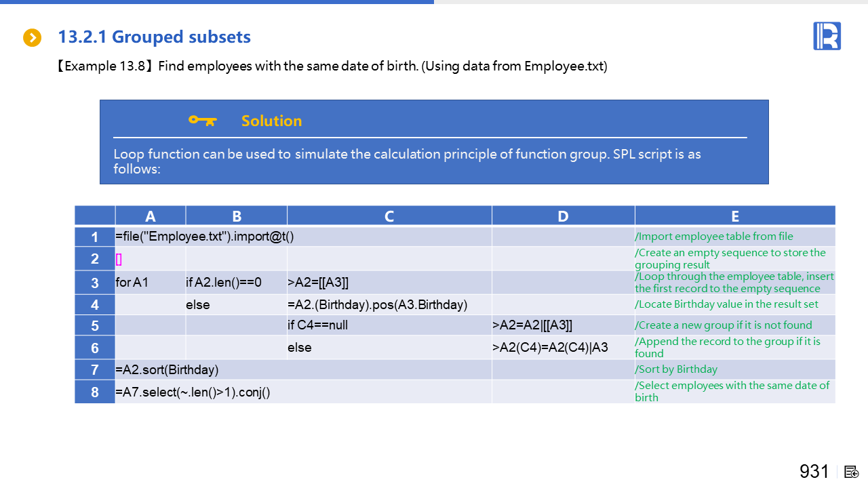The height and width of the screenshot is (488, 868).
Task: Click the golden key icon beside Solution
Action: tap(202, 121)
